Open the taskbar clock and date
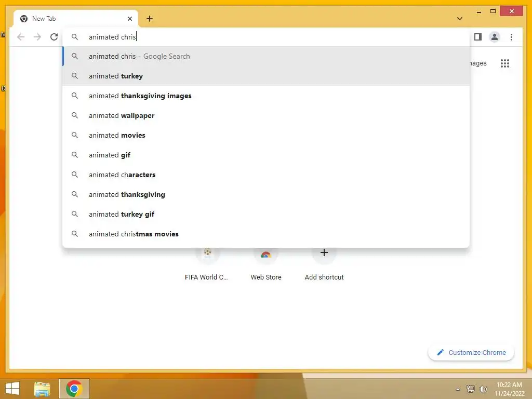 click(509, 389)
